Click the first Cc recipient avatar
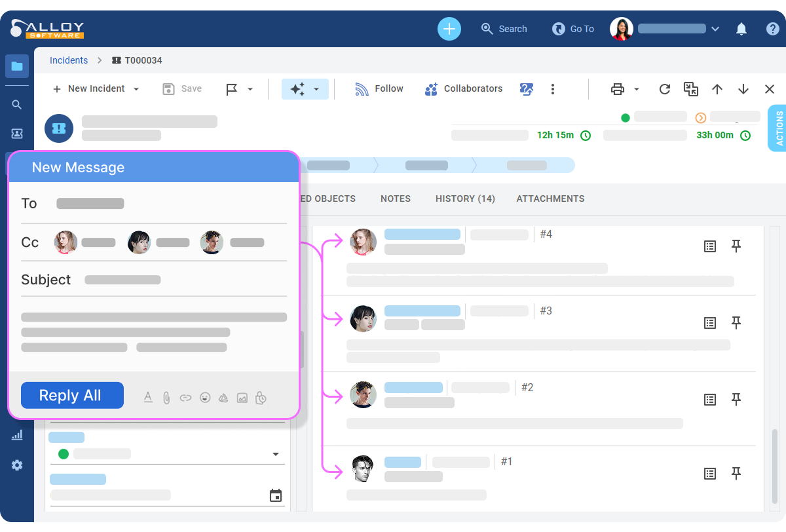The image size is (786, 532). [65, 242]
